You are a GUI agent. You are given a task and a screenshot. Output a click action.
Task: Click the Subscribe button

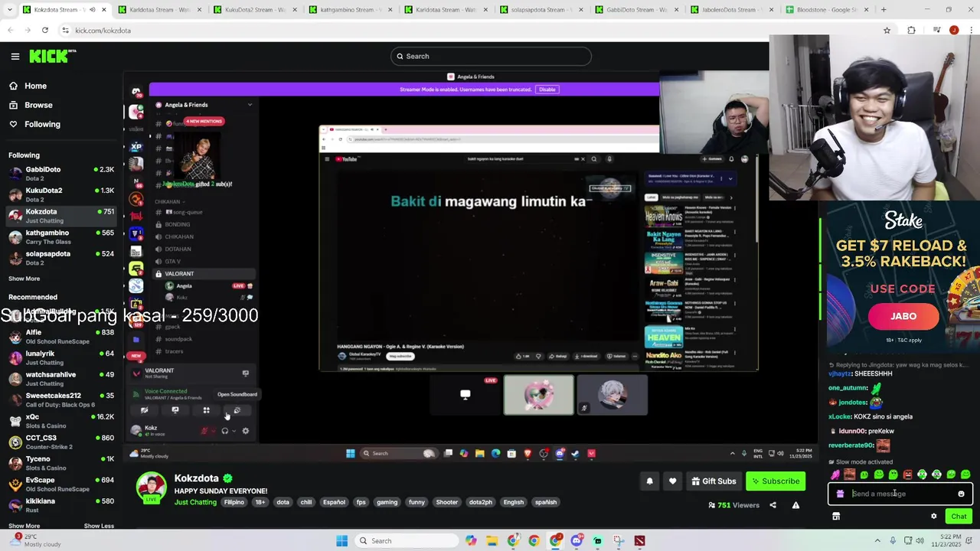tap(776, 481)
